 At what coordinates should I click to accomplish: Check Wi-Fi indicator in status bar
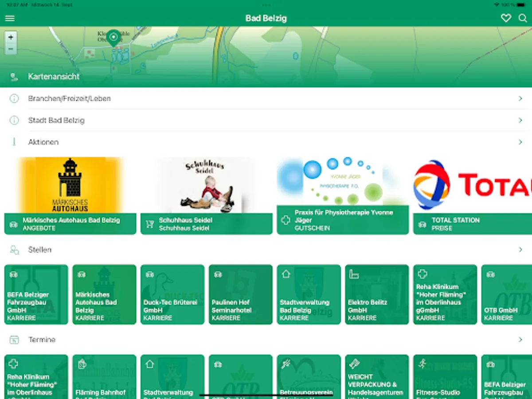pos(497,4)
